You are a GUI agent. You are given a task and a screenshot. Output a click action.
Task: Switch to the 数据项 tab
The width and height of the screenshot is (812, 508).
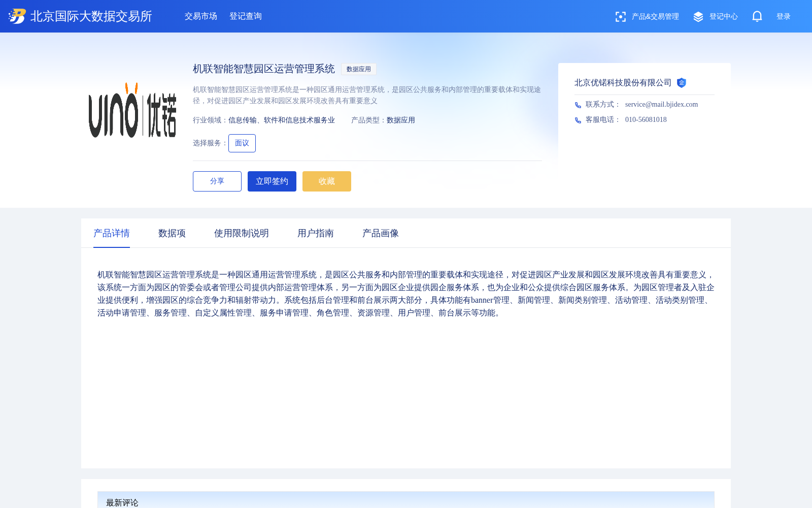172,233
